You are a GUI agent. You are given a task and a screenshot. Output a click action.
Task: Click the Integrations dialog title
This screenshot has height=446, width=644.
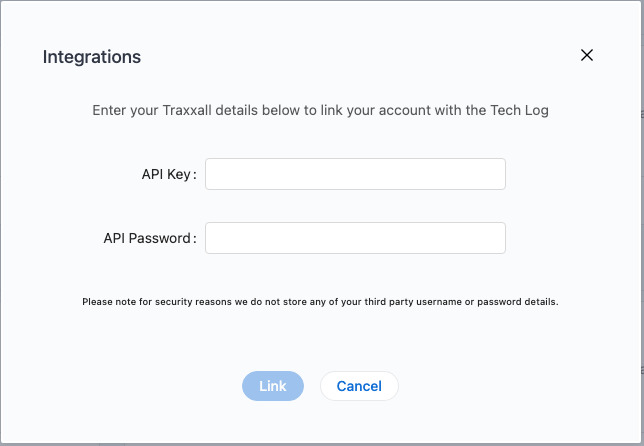coord(92,57)
